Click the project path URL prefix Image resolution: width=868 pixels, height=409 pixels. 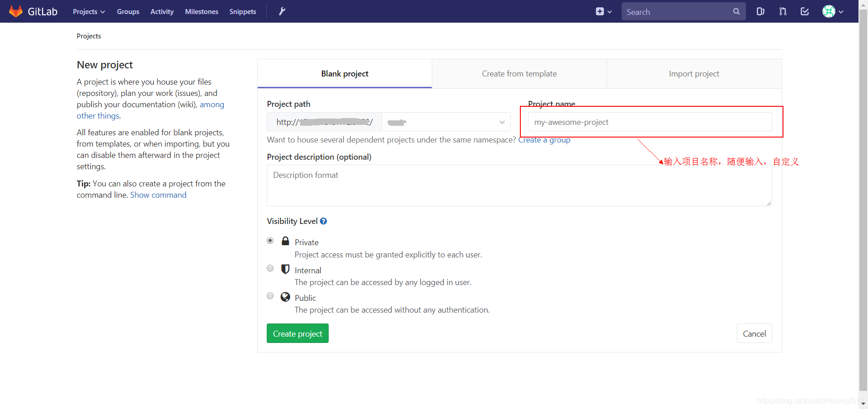point(324,122)
